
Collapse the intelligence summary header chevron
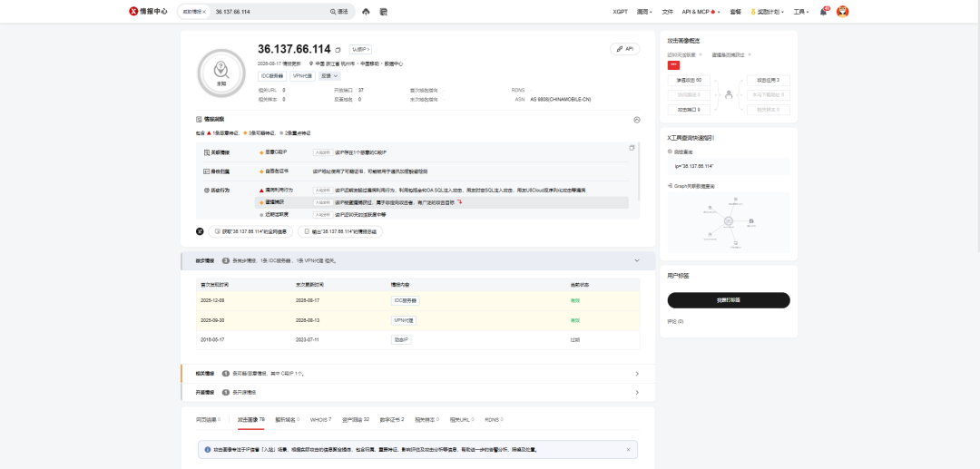click(x=637, y=260)
